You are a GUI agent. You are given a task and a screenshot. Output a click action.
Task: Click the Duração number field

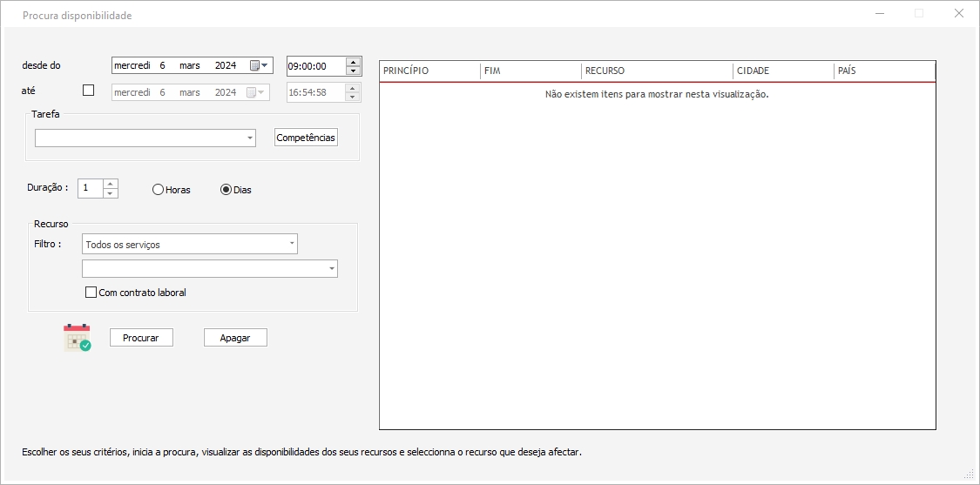[x=91, y=188]
